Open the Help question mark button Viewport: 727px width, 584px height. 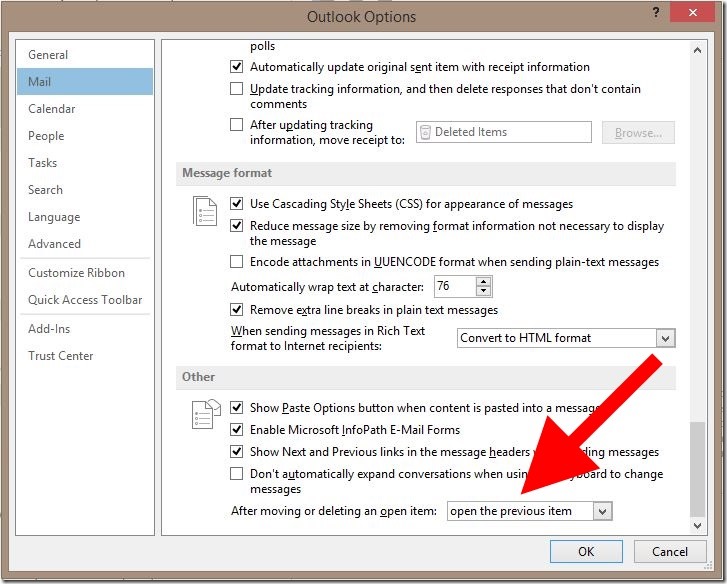[656, 13]
